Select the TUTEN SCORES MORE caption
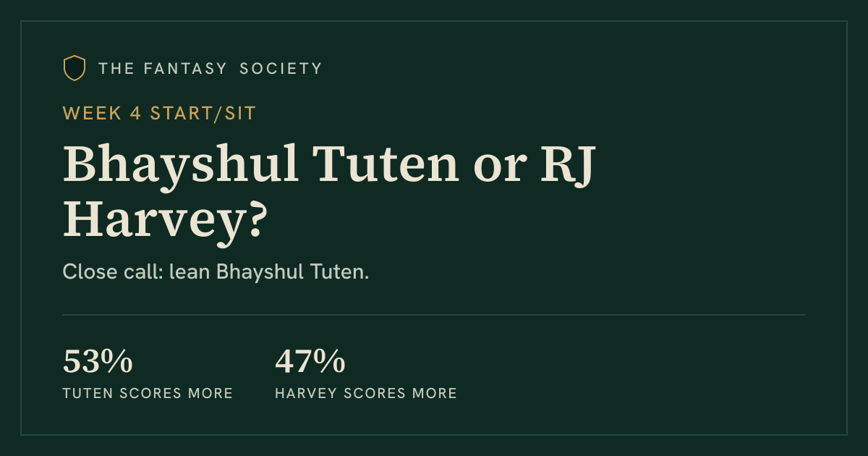Screen dimensions: 868x456 click(148, 394)
